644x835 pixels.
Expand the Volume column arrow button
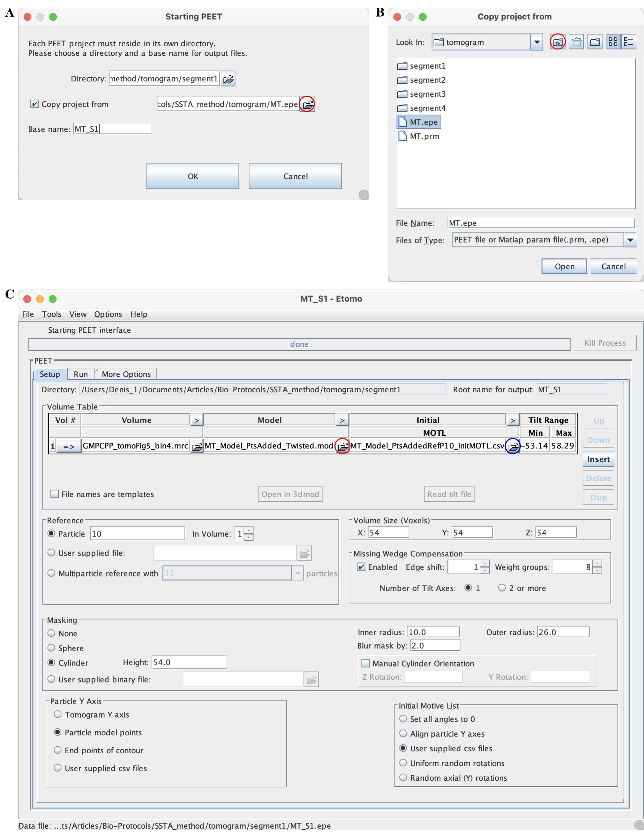197,420
